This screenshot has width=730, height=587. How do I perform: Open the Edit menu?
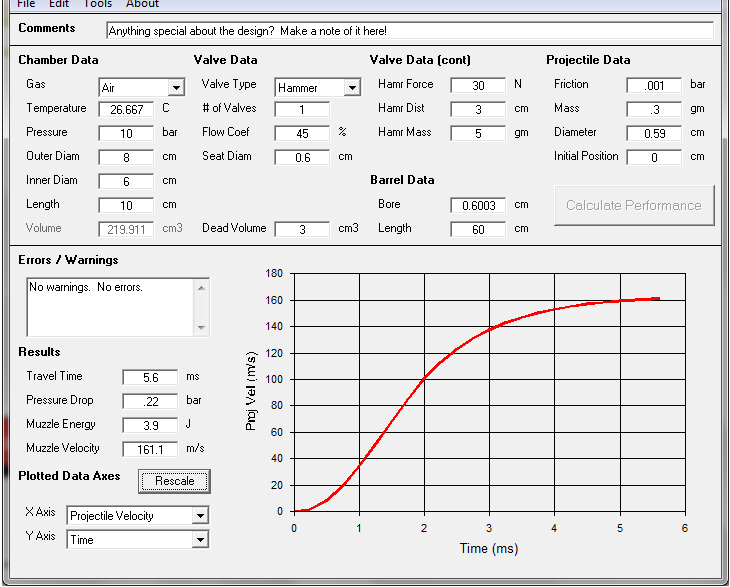click(59, 4)
